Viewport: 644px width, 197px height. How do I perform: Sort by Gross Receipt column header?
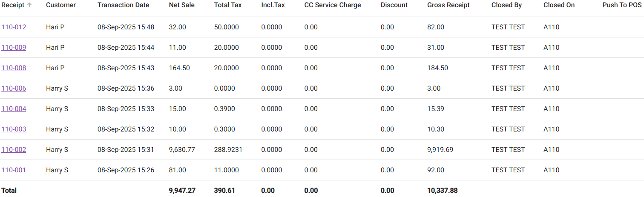[x=448, y=5]
